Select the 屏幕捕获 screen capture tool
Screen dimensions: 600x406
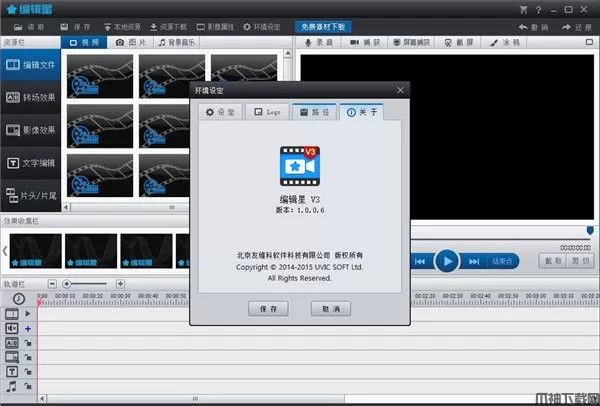pos(412,43)
